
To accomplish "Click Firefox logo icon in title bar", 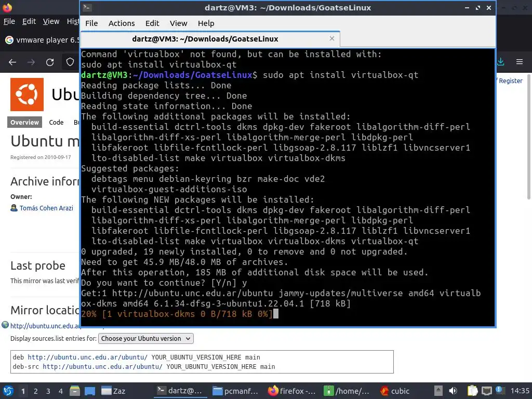I will coord(7,7).
